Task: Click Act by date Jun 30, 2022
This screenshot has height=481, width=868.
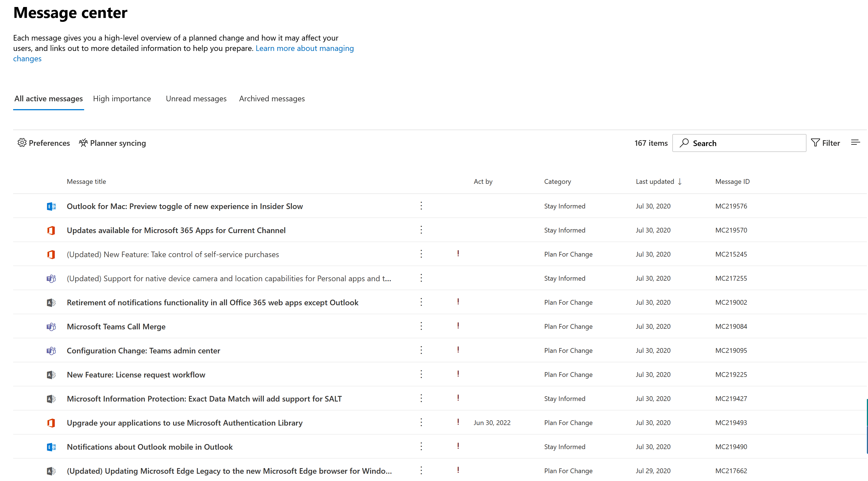Action: click(492, 423)
